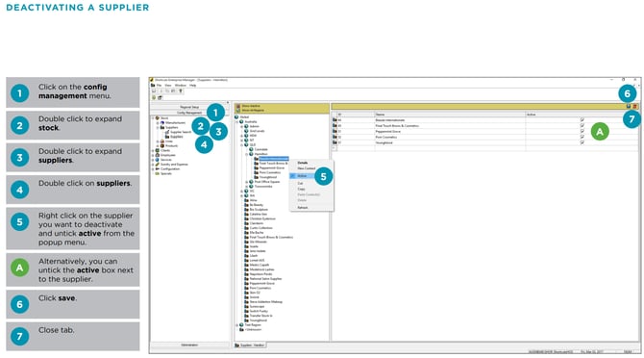This screenshot has width=644, height=358.
Task: Expand the Test Region node
Action: pos(237,324)
